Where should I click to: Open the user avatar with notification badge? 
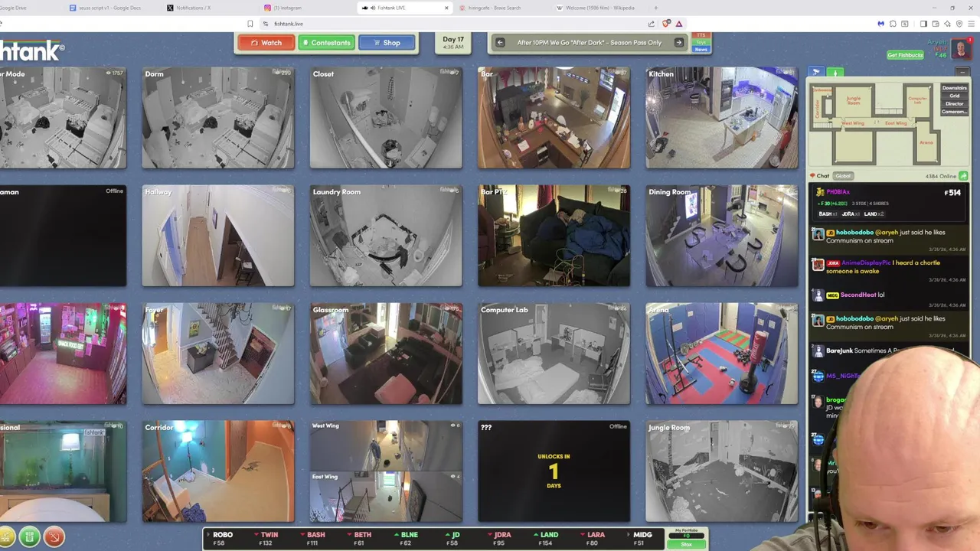960,49
